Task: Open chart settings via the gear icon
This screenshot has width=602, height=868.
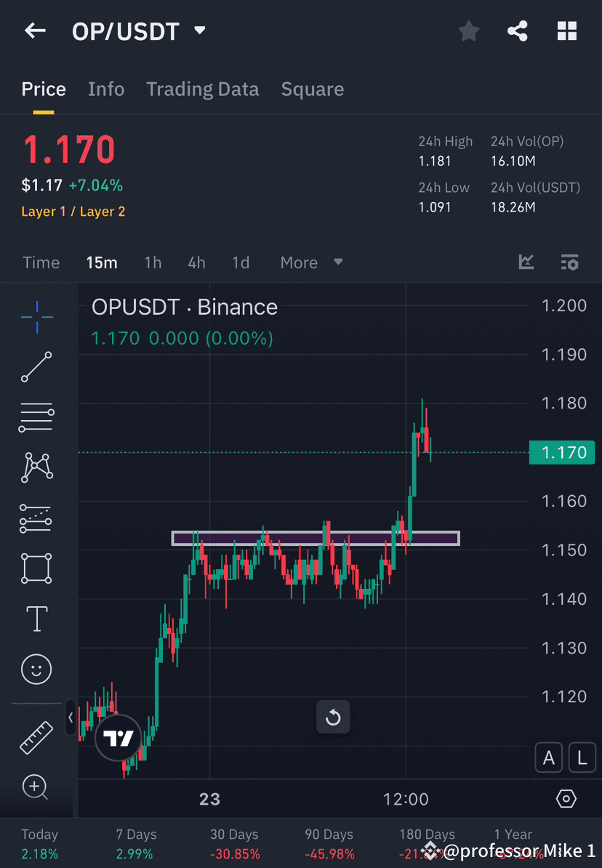Action: (x=566, y=798)
